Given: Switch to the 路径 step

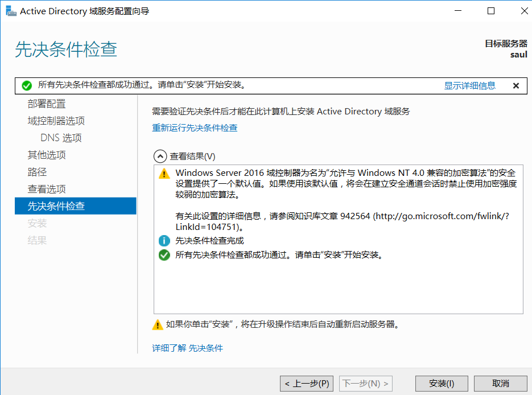Looking at the screenshot, I should click(x=38, y=172).
